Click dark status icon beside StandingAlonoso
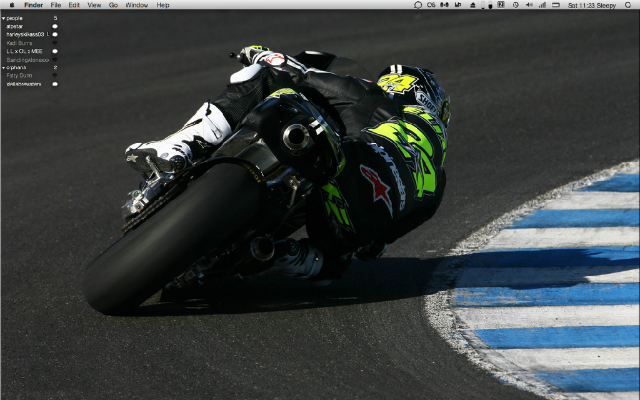 tap(55, 60)
